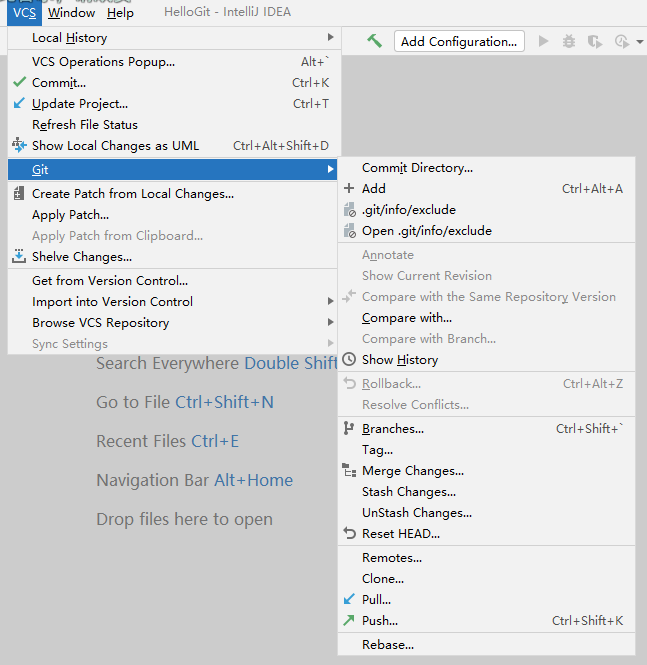Click the Ctrl+K shortcut text
This screenshot has height=665, width=647.
[310, 83]
